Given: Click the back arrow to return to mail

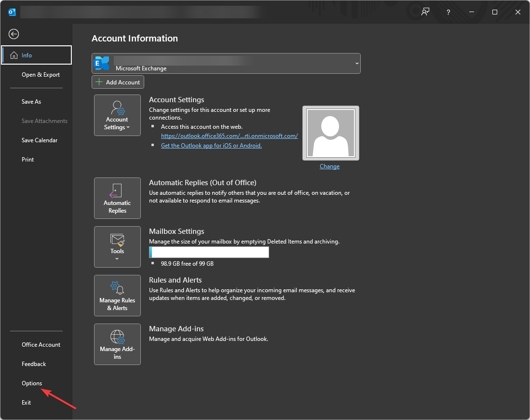Looking at the screenshot, I should click(x=14, y=34).
